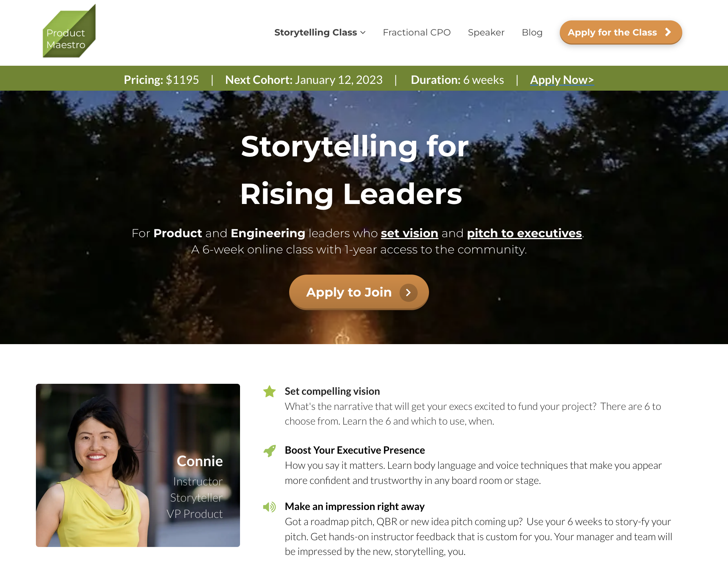Open the 'pitch to executives' link
The height and width of the screenshot is (584, 728).
point(524,233)
